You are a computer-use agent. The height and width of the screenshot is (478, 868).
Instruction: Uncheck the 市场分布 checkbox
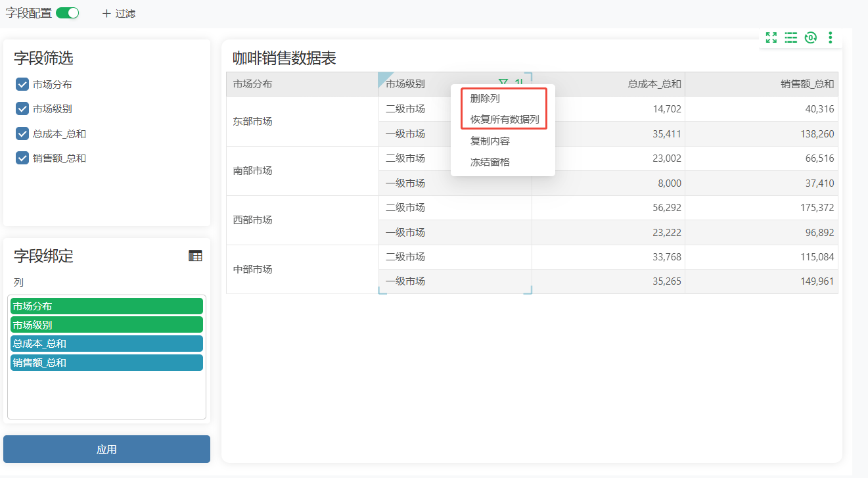22,84
